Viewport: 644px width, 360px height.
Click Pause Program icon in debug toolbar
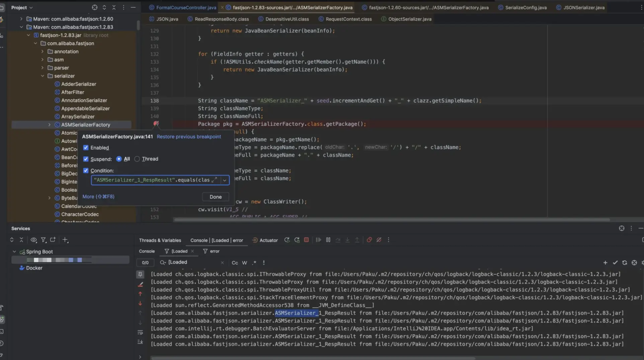[x=328, y=240]
